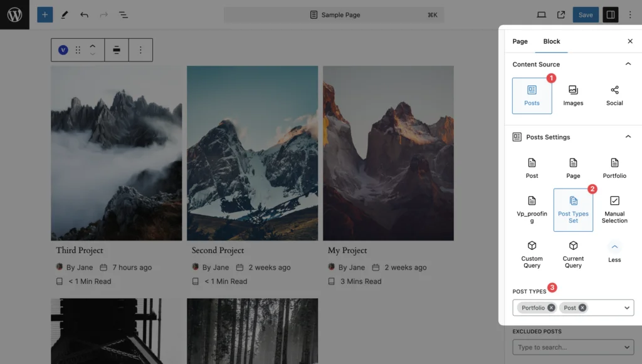Viewport: 642px width, 364px height.
Task: Toggle the settings sidebar panel icon
Action: tap(611, 15)
